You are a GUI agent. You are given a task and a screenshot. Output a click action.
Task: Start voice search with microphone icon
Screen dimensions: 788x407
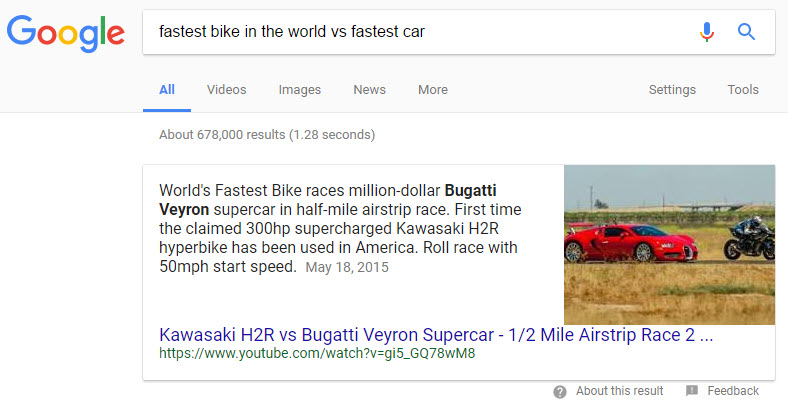[707, 32]
